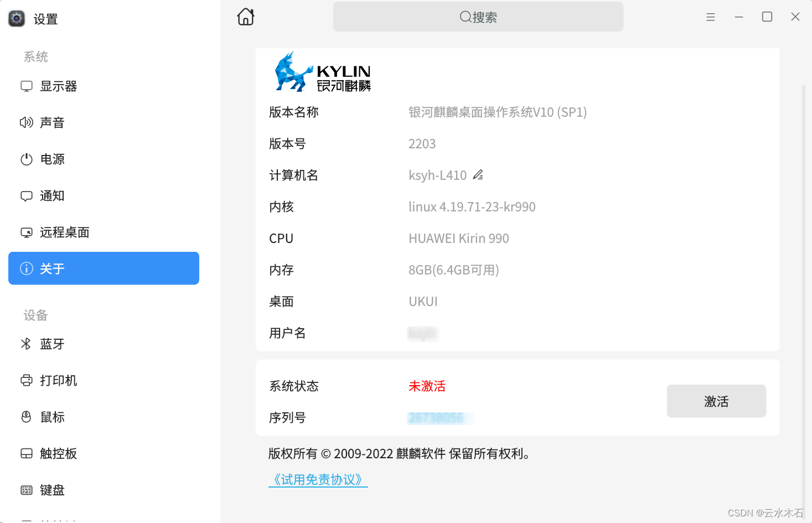812x523 pixels.
Task: Click the desktop value UKUI
Action: point(423,302)
